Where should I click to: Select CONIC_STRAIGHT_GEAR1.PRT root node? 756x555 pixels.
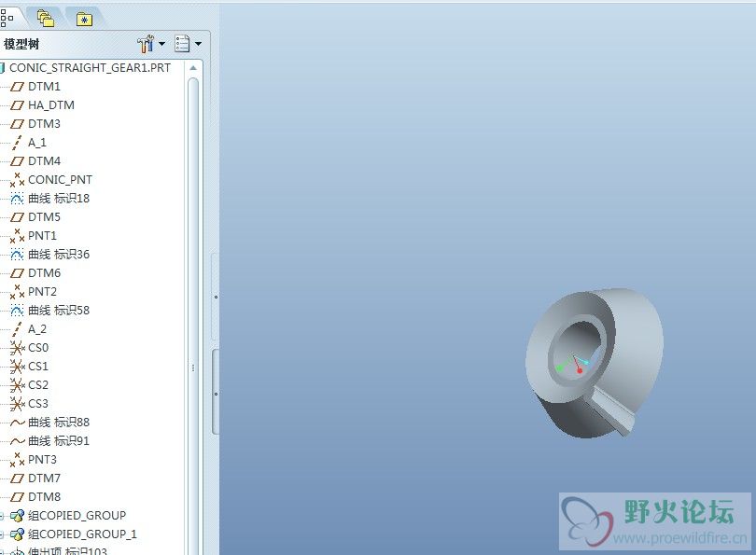[x=90, y=68]
